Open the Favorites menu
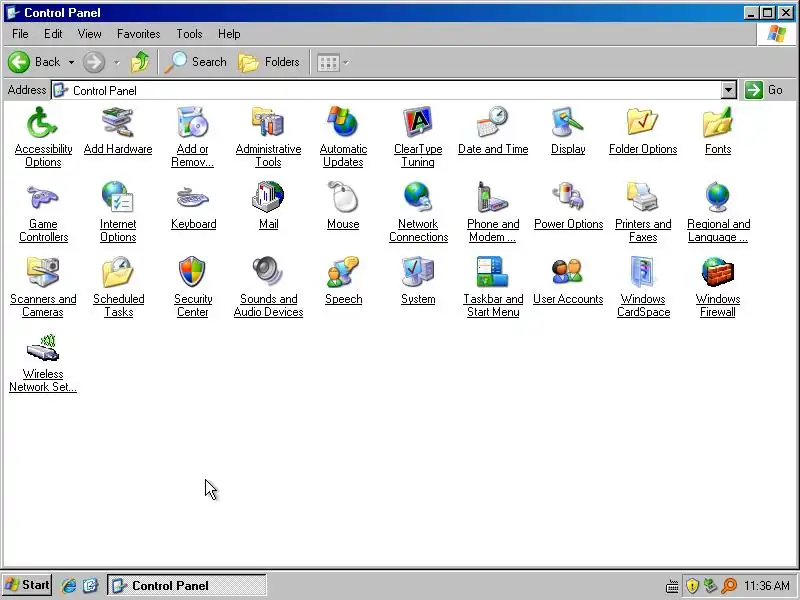The image size is (800, 600). click(138, 34)
